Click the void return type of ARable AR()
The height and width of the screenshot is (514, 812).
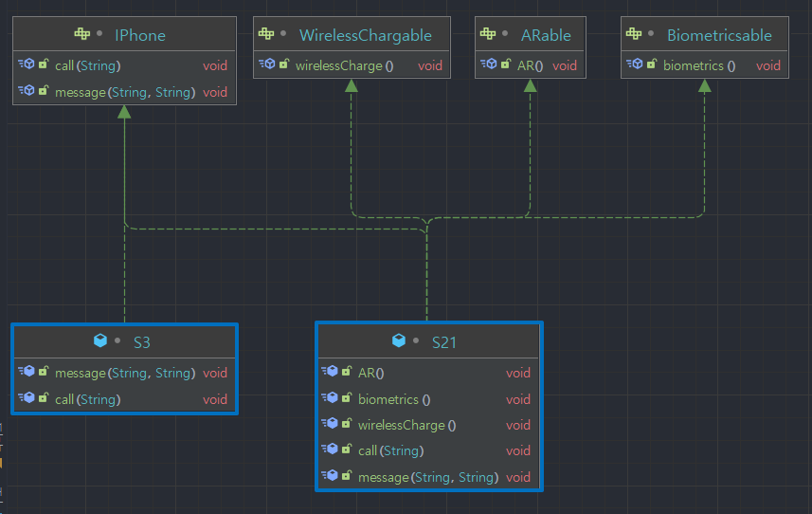[x=565, y=65]
